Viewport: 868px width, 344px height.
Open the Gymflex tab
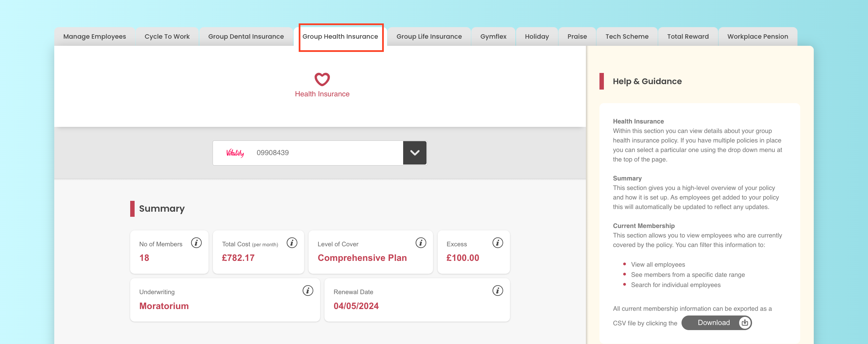click(x=493, y=37)
